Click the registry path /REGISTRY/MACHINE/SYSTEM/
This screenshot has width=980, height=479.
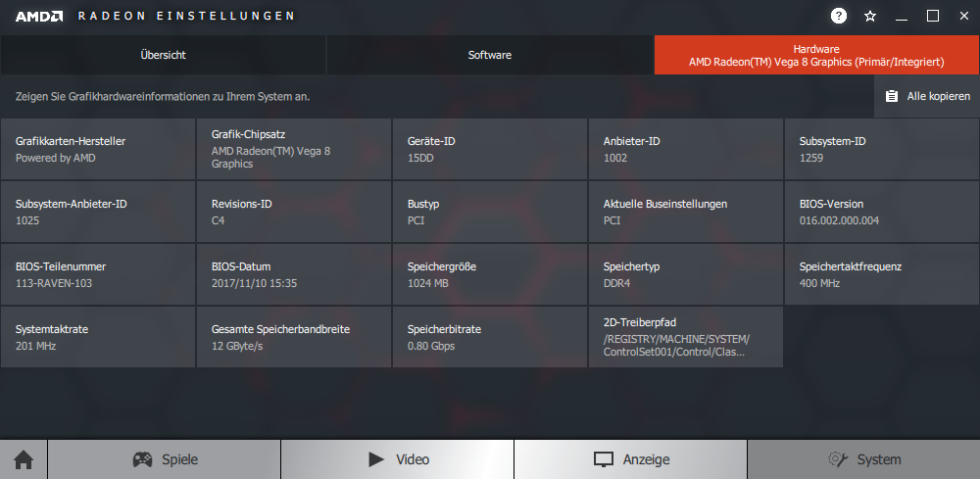coord(677,339)
